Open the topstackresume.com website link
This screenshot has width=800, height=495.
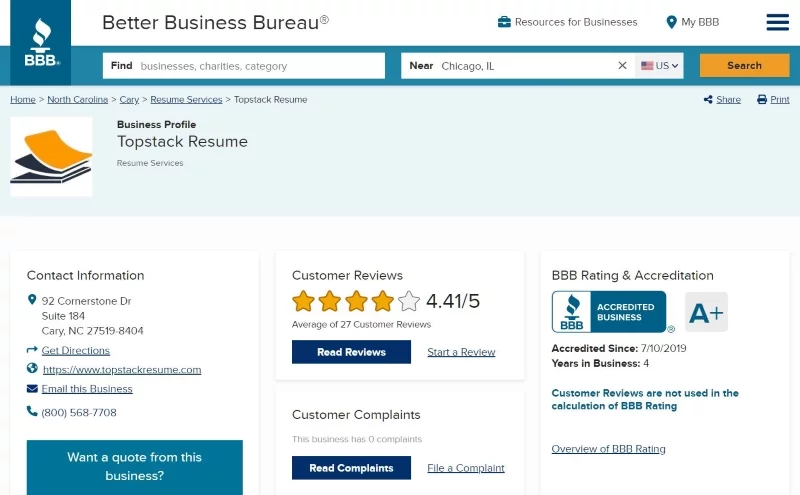(x=122, y=369)
